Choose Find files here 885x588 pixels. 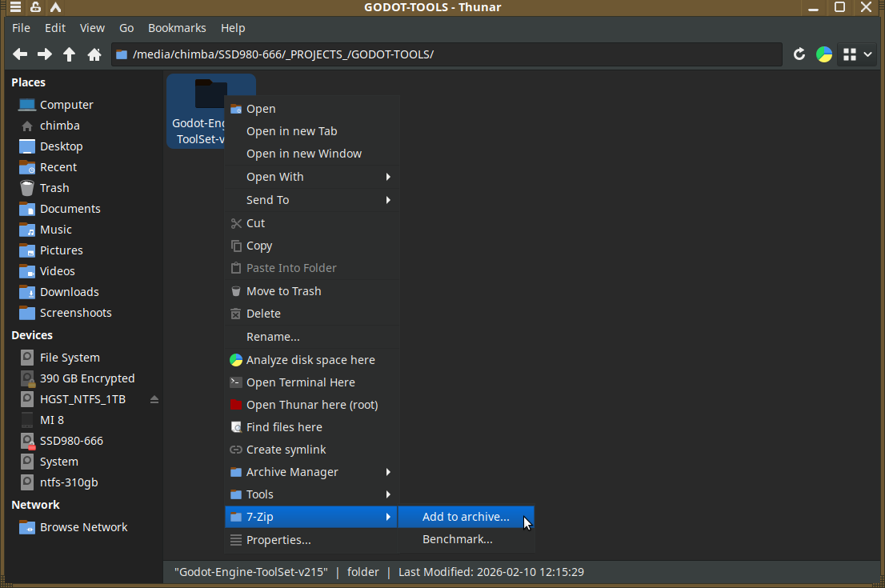[311, 428]
